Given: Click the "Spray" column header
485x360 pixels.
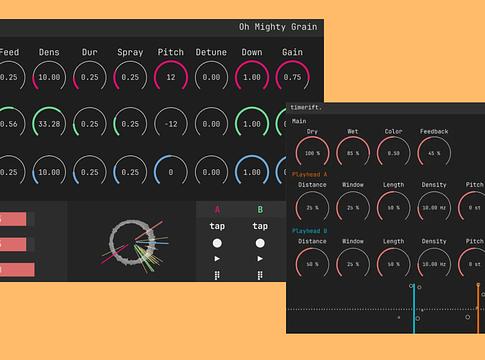Looking at the screenshot, I should 130,52.
